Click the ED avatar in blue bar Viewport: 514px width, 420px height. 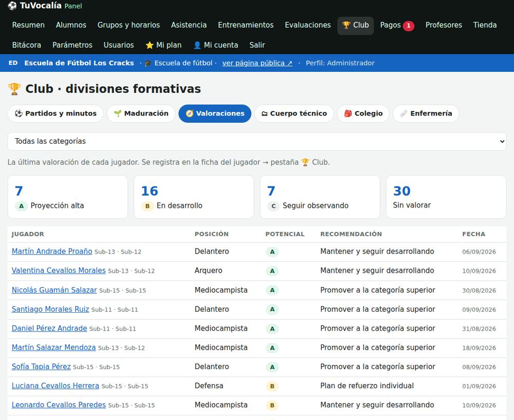[13, 63]
